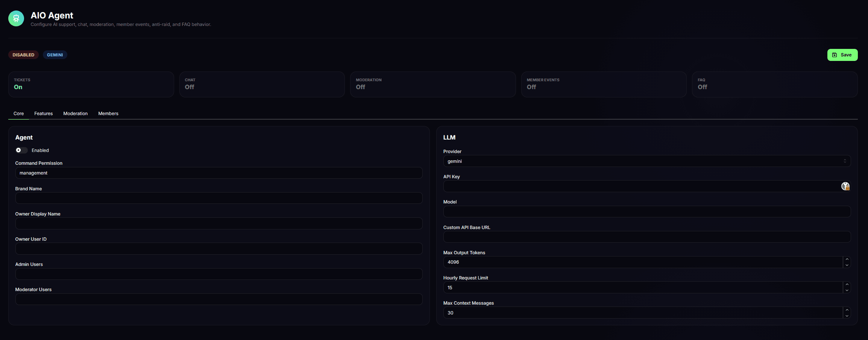This screenshot has height=340, width=868.
Task: Save the agent configuration
Action: tap(842, 55)
